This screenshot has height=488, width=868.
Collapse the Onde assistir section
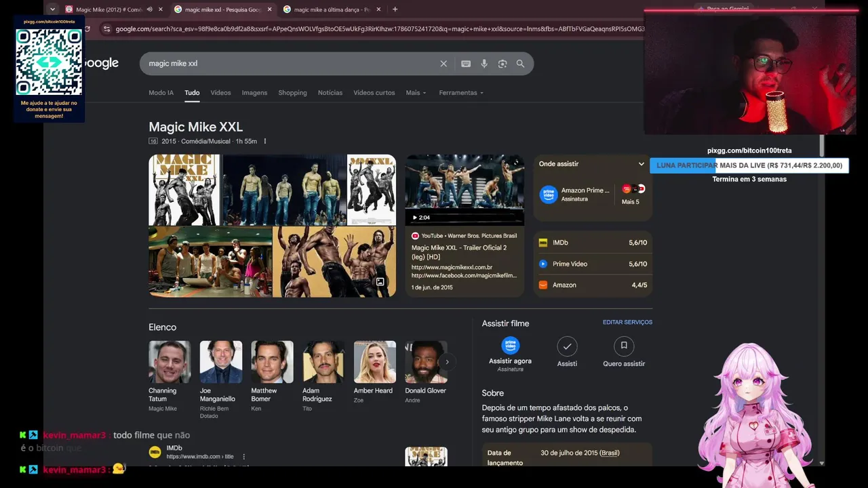(x=641, y=164)
